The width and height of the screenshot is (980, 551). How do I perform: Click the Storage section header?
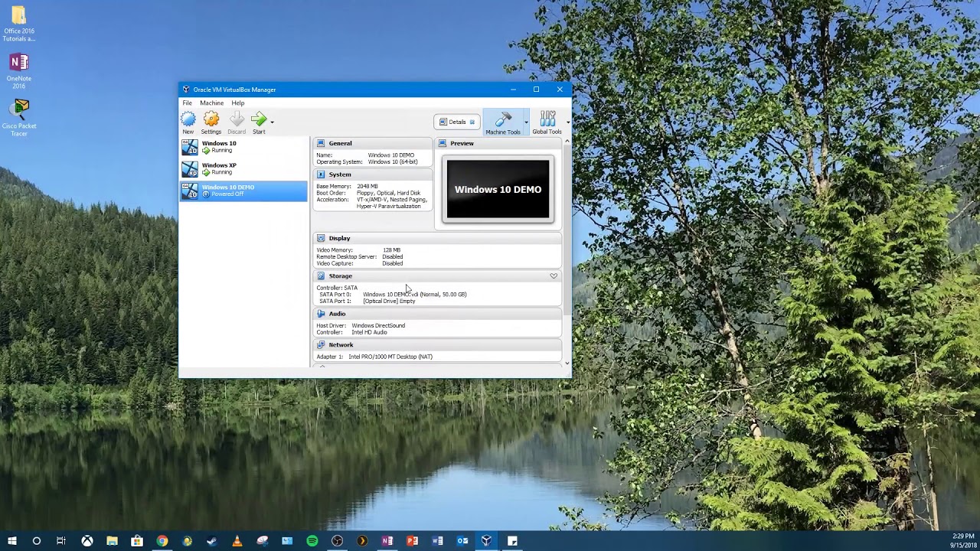tap(437, 276)
